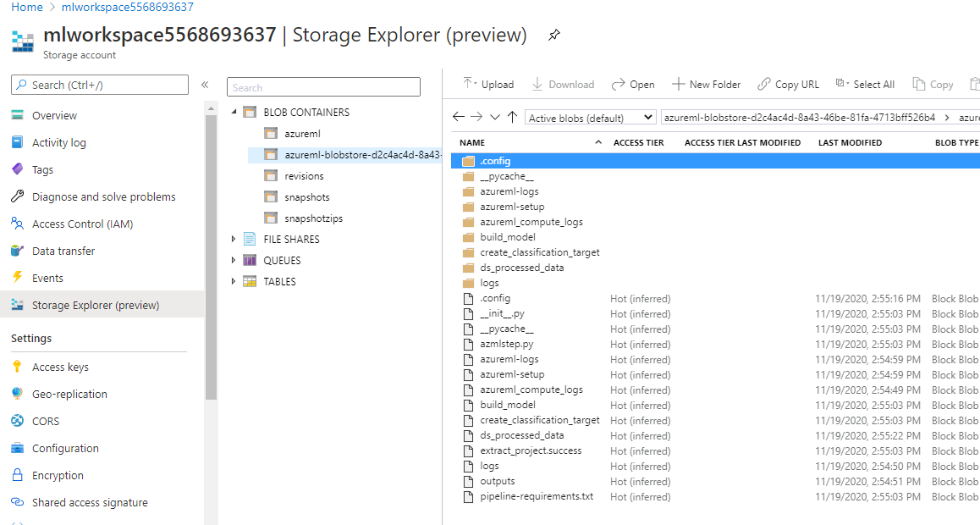Sort by ACCESS TIER LAST MODIFIED column
This screenshot has width=980, height=525.
coord(742,142)
